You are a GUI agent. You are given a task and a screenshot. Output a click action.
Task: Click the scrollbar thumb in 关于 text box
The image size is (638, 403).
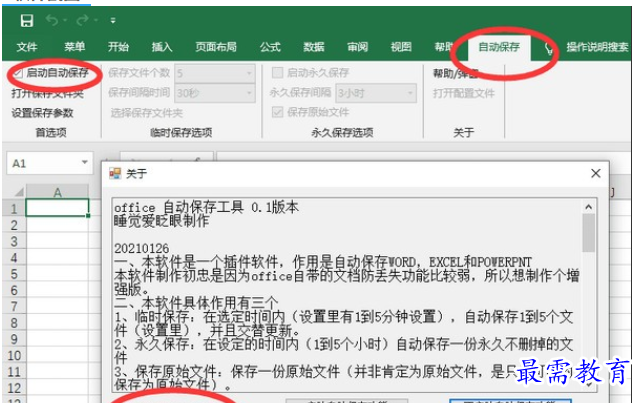(588, 232)
